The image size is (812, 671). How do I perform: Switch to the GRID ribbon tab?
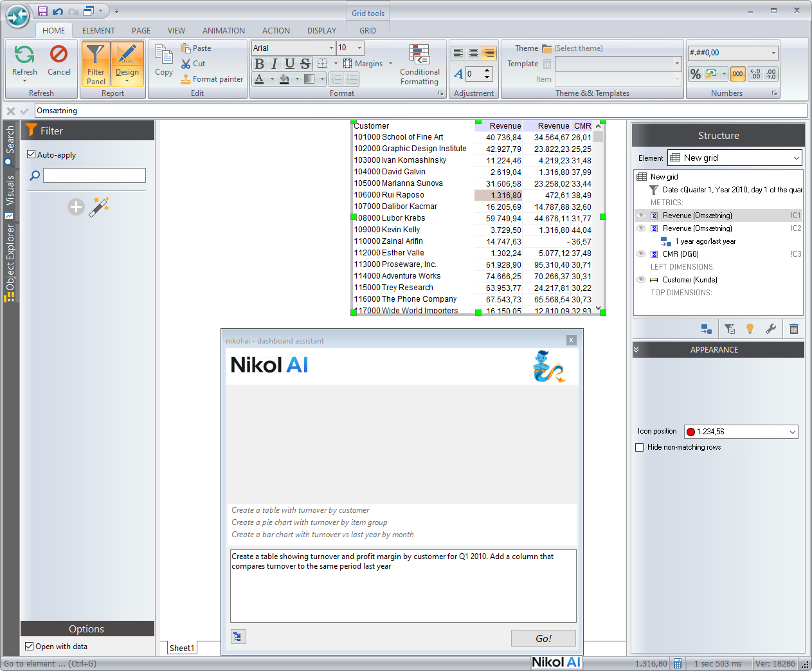368,30
